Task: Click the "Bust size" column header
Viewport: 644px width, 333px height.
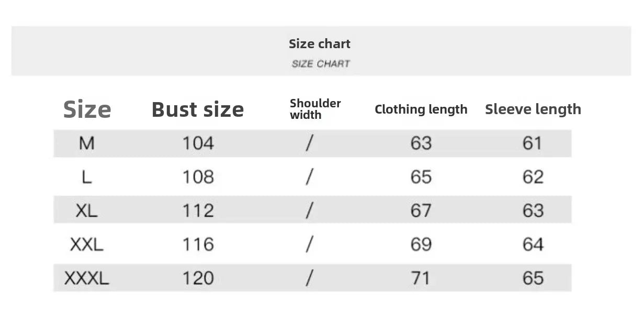Action: coord(198,109)
